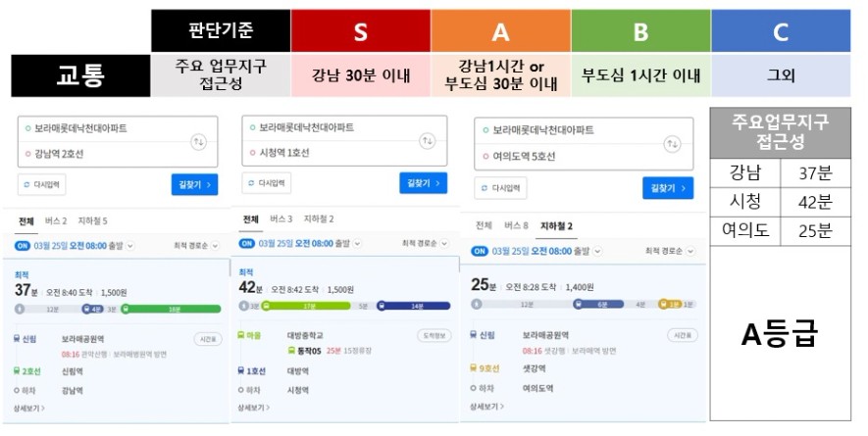Open departure time dropdown in 시청역 panel
The image size is (868, 436).
[358, 243]
